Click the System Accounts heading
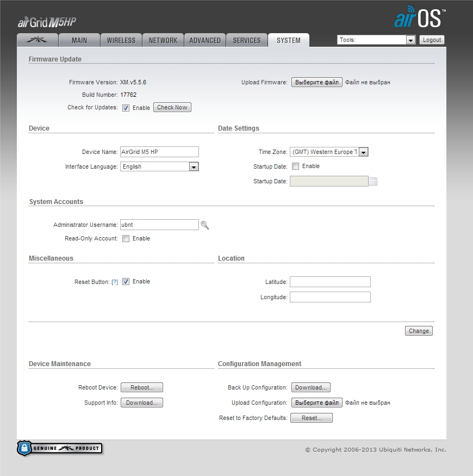Image resolution: width=473 pixels, height=476 pixels. 56,202
